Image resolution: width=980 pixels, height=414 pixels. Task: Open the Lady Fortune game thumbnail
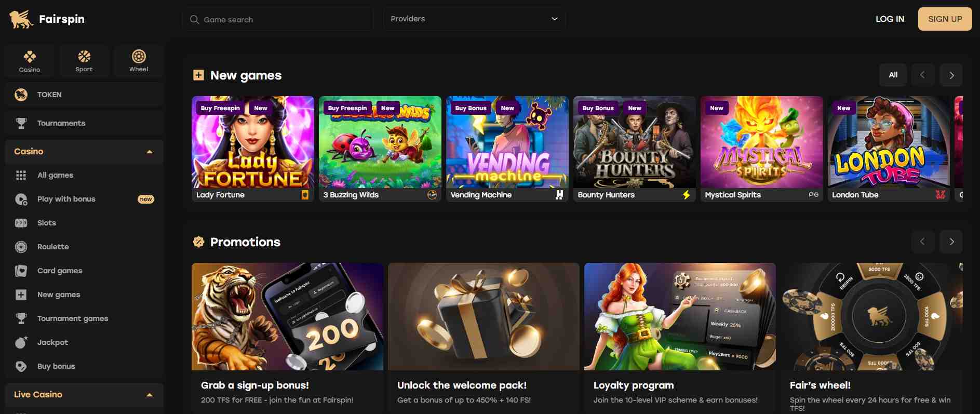coord(253,149)
